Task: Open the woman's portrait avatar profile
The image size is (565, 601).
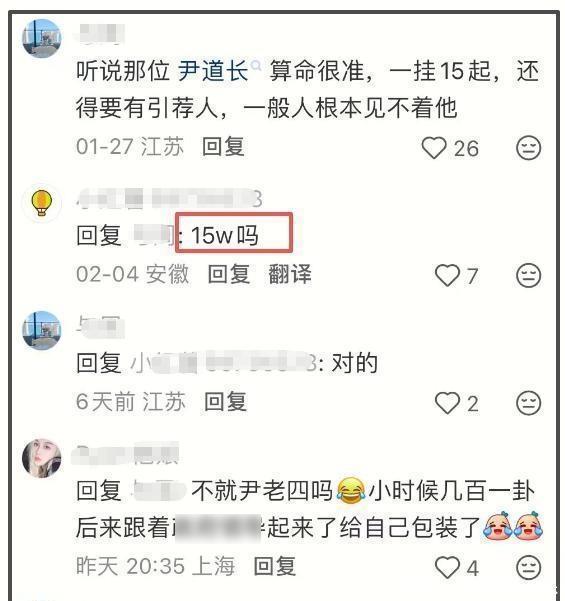Action: [x=42, y=458]
